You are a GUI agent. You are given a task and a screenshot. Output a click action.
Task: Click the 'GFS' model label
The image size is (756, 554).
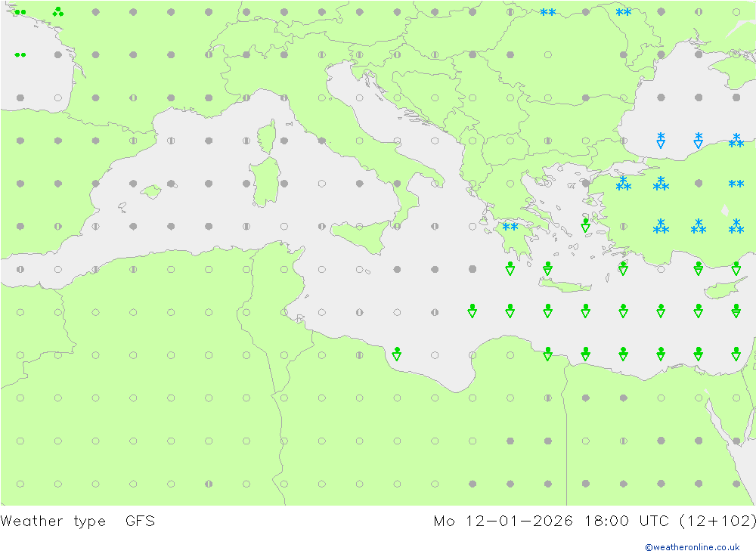pos(141,522)
